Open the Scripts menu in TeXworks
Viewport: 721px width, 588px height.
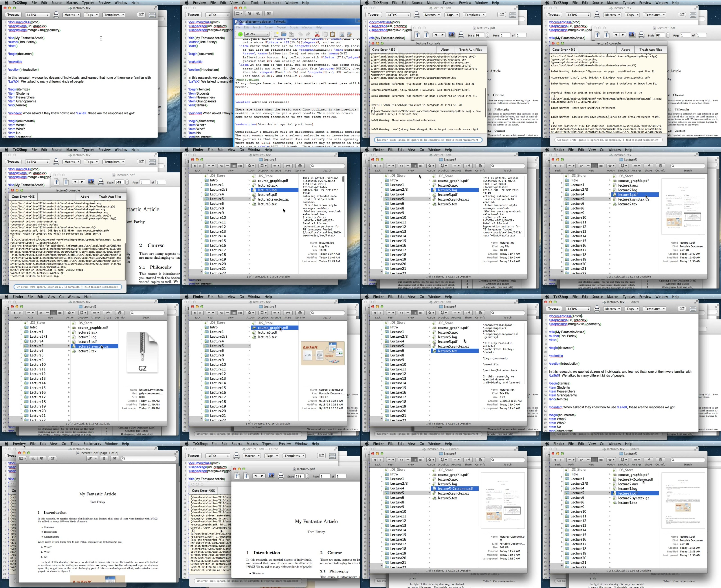coord(294,27)
